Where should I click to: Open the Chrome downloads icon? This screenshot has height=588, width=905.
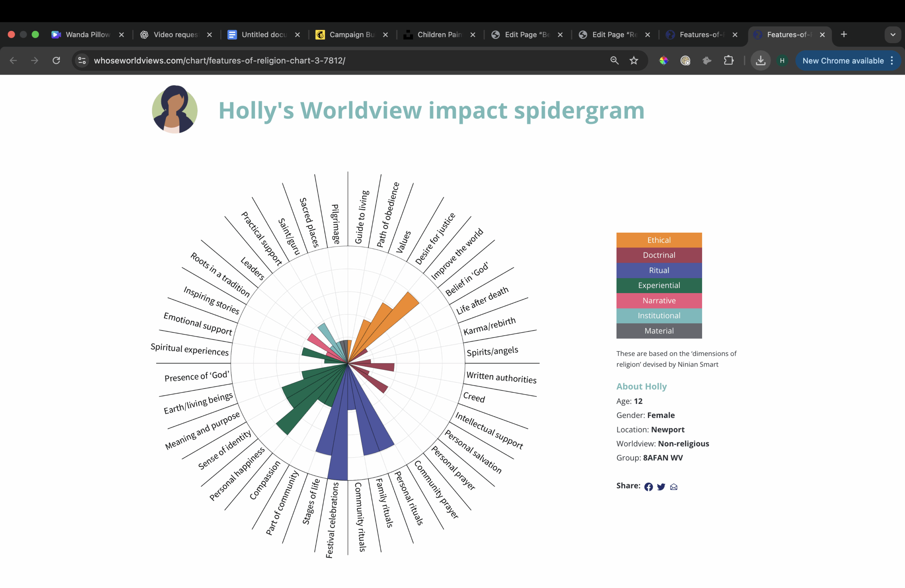(760, 60)
